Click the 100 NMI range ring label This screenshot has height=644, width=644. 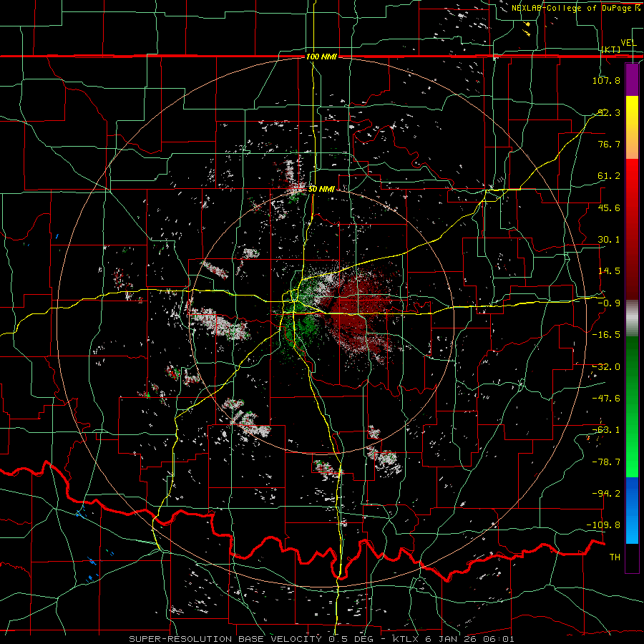click(x=321, y=57)
